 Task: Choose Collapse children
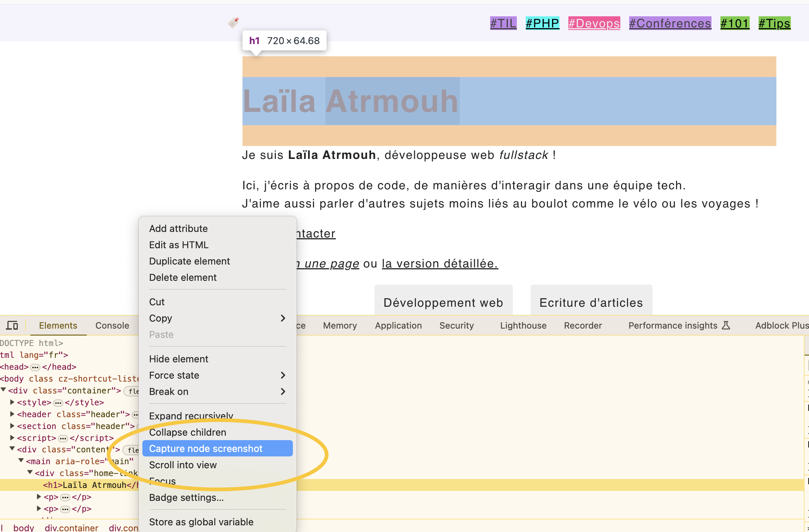217,432
